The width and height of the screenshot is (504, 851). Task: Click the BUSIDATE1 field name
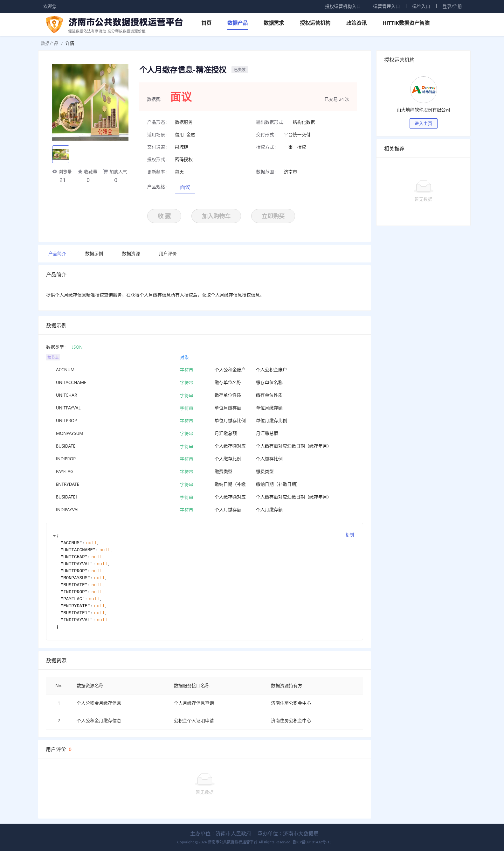pos(66,497)
